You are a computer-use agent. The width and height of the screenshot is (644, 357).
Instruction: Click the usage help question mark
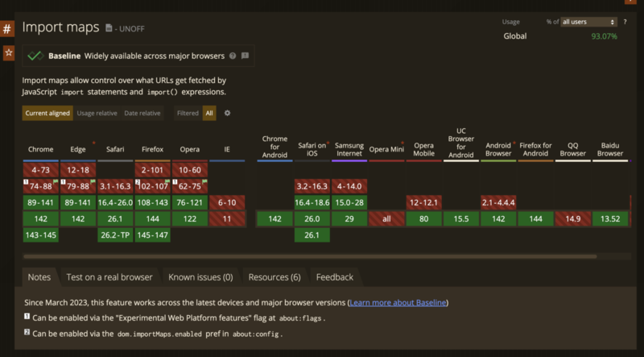pyautogui.click(x=625, y=22)
